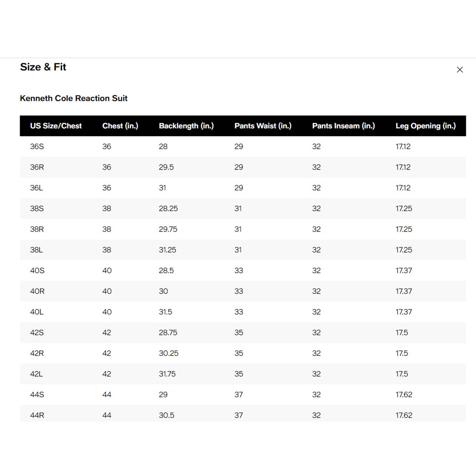Select the 44S size row label

click(x=37, y=395)
